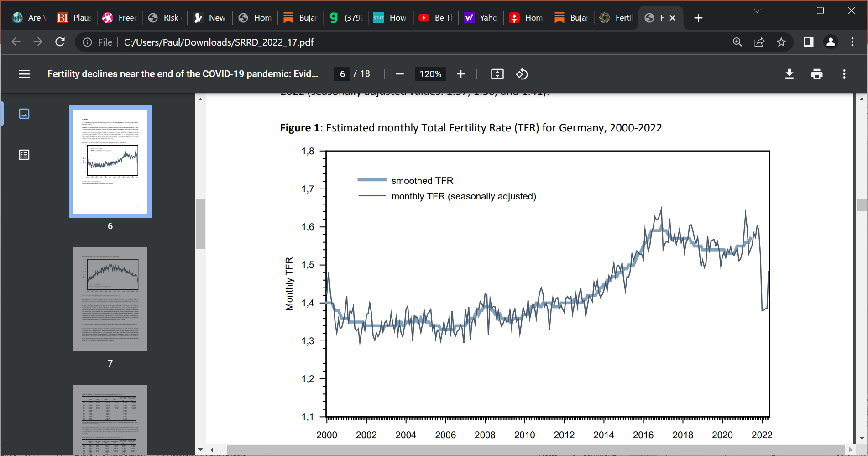This screenshot has height=456, width=868.
Task: Switch to the 'Be Tl' YouTube tab
Action: coord(435,18)
